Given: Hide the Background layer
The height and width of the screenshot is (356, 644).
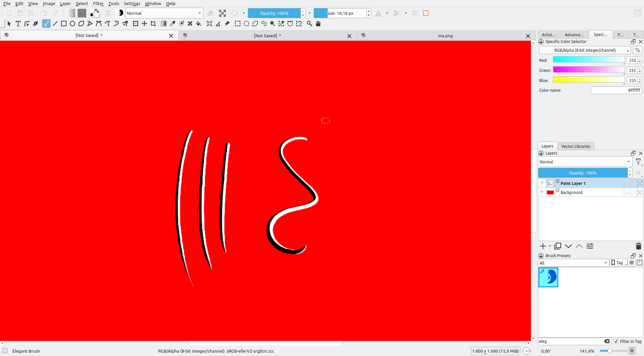Looking at the screenshot, I should pos(542,192).
